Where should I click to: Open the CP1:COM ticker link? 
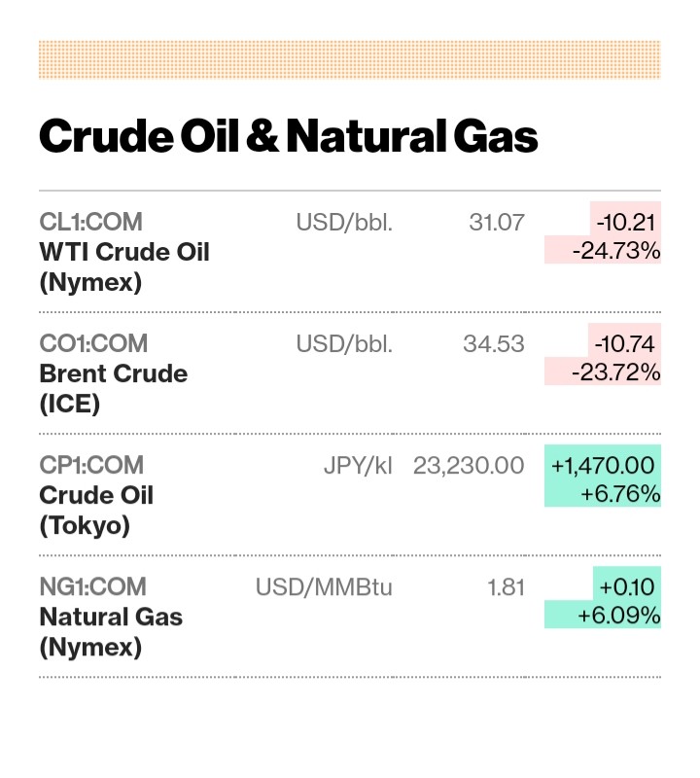91,465
